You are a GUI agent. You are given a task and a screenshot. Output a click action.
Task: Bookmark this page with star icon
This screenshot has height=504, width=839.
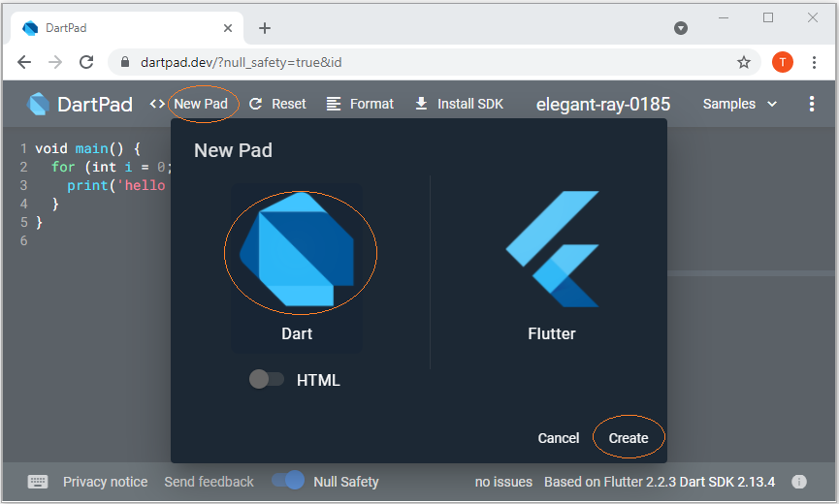pyautogui.click(x=744, y=63)
